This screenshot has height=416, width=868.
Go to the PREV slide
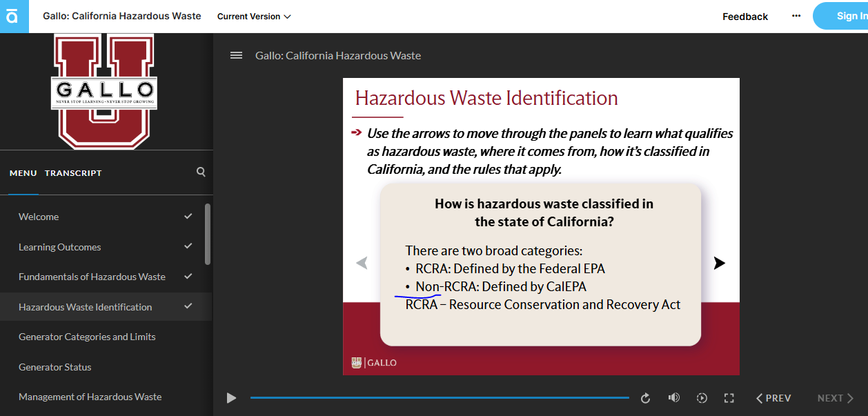click(x=773, y=398)
